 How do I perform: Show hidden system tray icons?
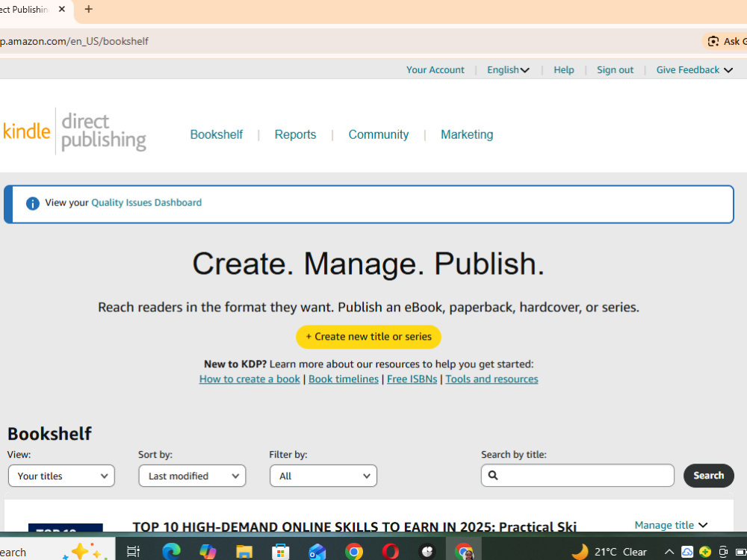(x=669, y=553)
